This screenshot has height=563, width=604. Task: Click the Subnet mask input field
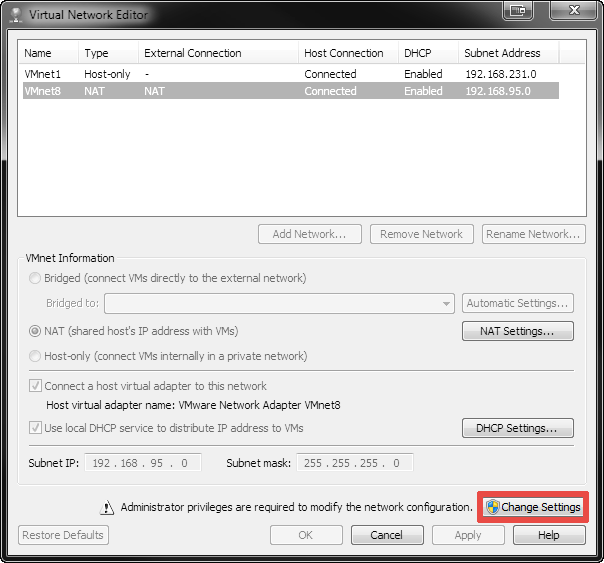355,462
